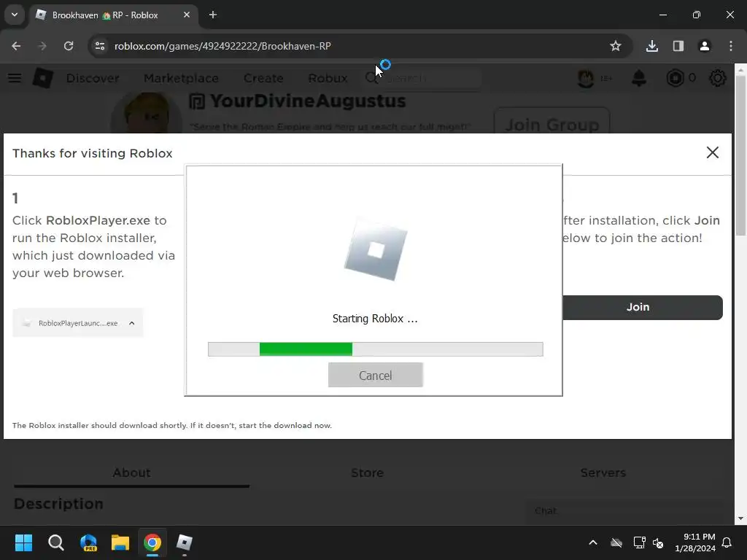Switch to the About tab
This screenshot has width=747, height=560.
pos(131,472)
